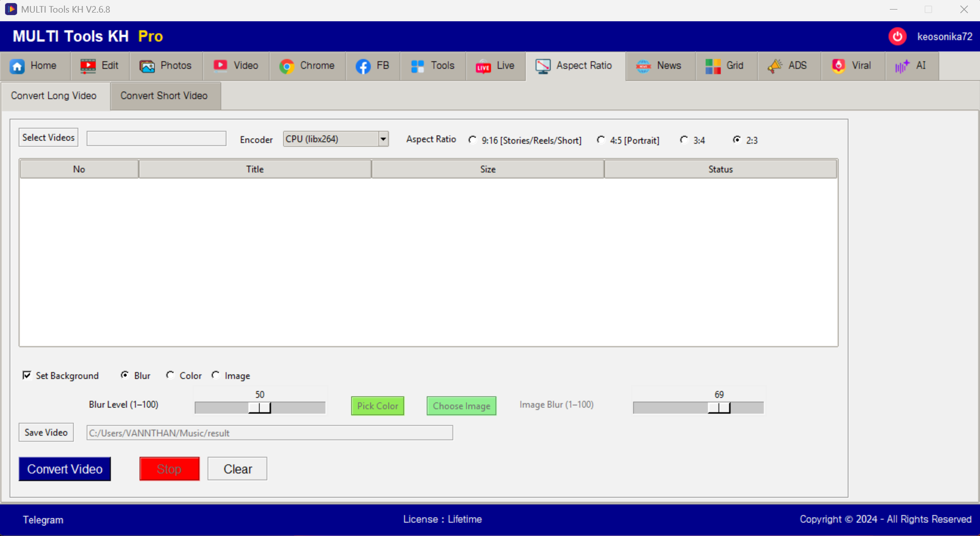This screenshot has height=536, width=980.
Task: Open the Live streaming tab icon
Action: pyautogui.click(x=483, y=66)
